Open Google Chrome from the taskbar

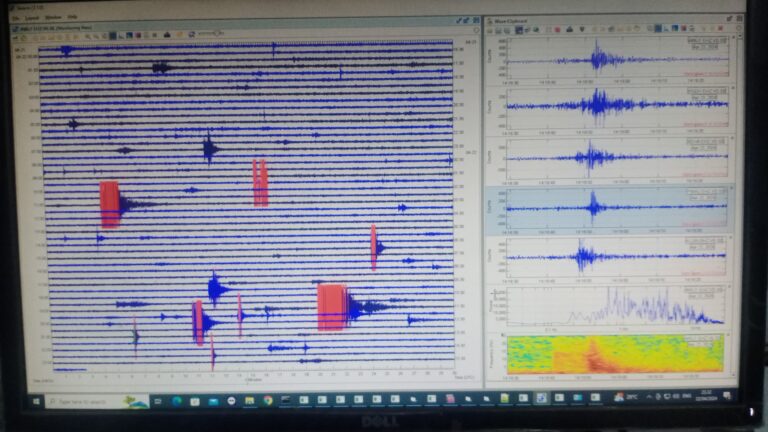268,400
